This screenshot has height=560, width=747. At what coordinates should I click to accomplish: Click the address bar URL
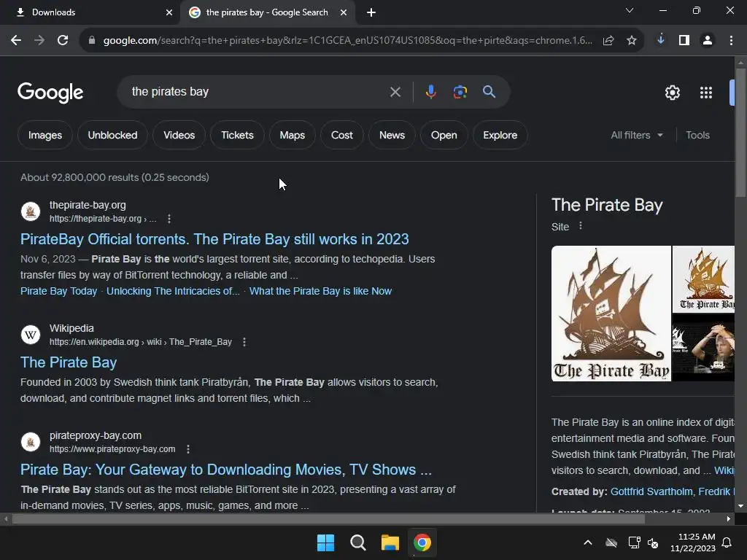[x=348, y=41]
